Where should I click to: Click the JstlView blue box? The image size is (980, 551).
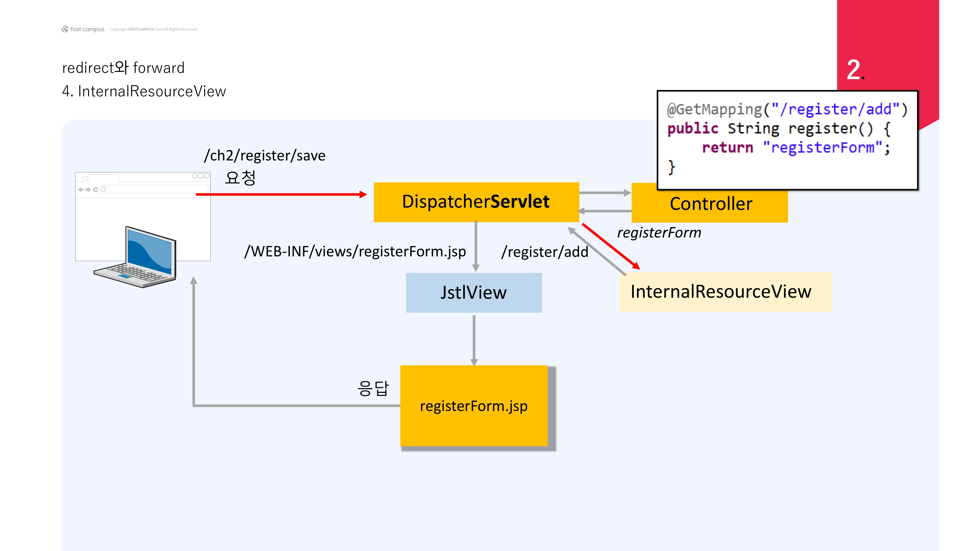click(474, 293)
